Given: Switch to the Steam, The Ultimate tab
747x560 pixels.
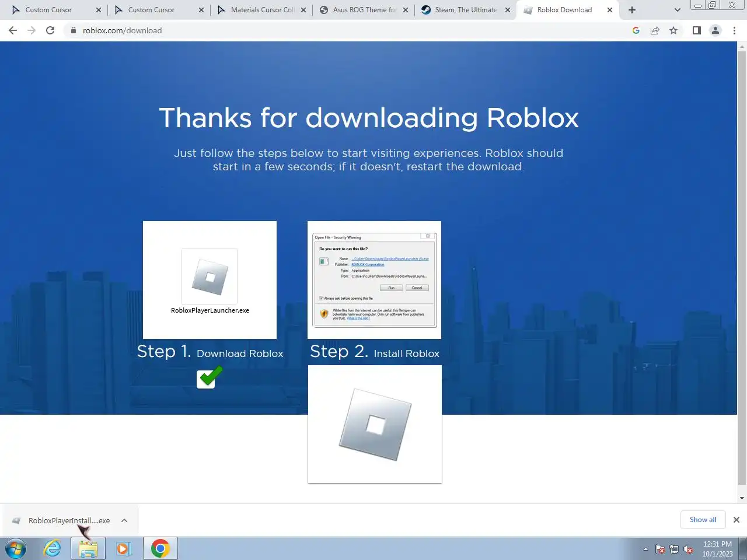Looking at the screenshot, I should point(466,10).
